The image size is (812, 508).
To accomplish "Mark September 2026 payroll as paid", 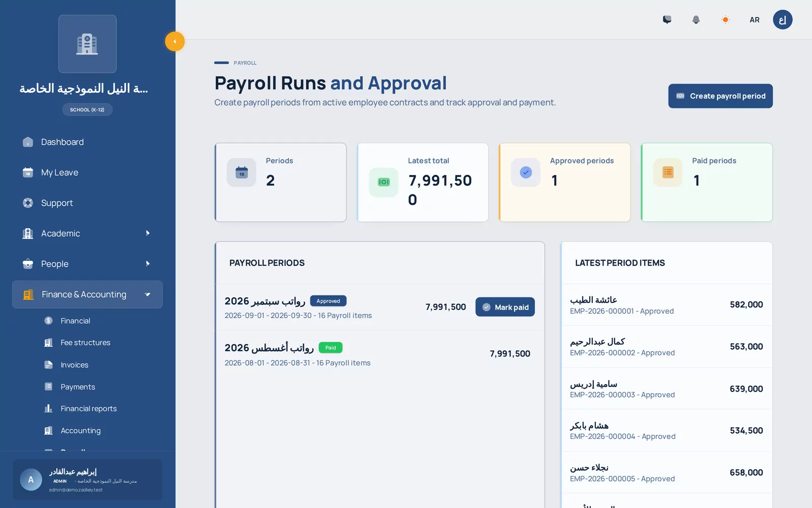I will pos(505,307).
